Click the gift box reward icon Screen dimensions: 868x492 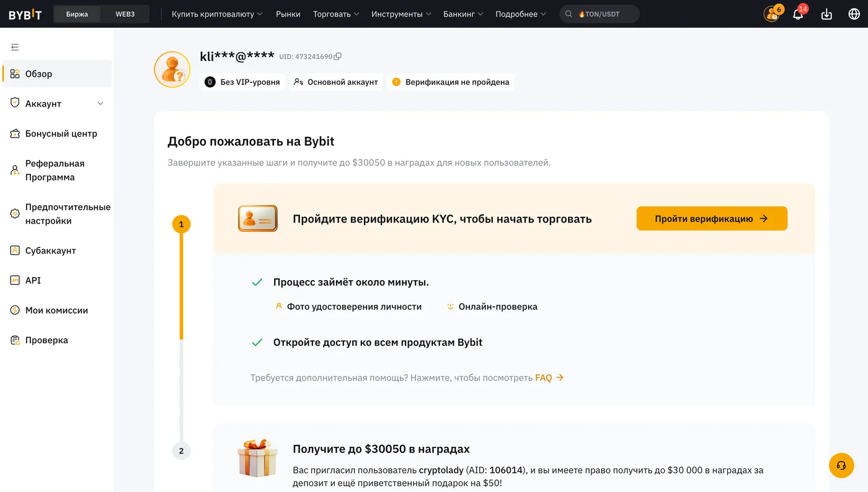[257, 458]
